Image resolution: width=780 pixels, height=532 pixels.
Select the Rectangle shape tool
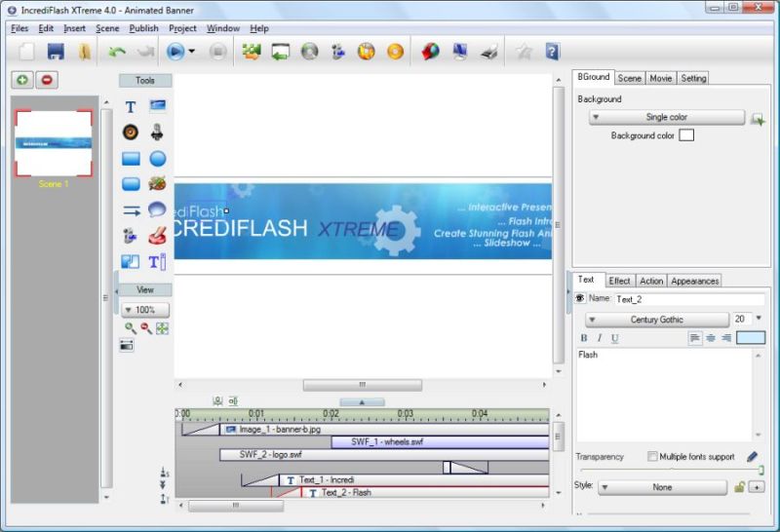pyautogui.click(x=131, y=159)
